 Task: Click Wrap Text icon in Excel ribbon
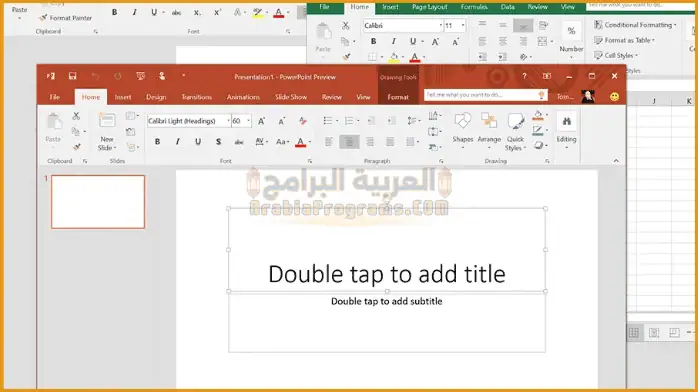tap(543, 25)
